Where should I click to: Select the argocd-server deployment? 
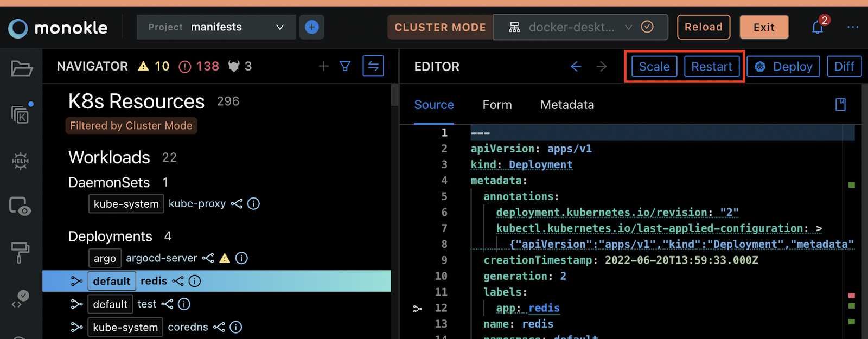tap(162, 258)
